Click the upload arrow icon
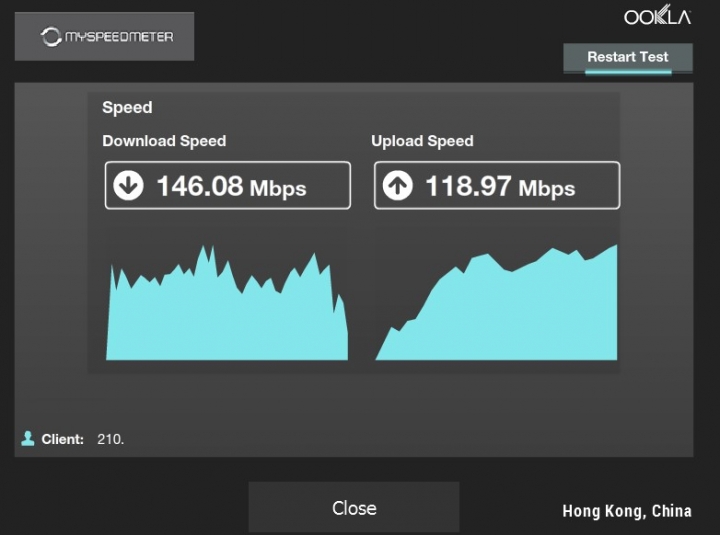This screenshot has height=535, width=720. tap(398, 186)
